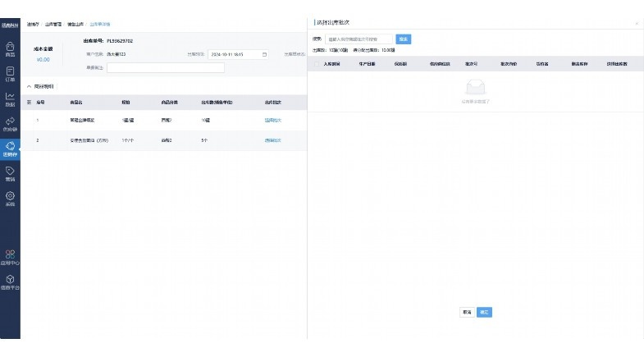
Task: Click the third breadcrumb item
Action: pos(75,25)
